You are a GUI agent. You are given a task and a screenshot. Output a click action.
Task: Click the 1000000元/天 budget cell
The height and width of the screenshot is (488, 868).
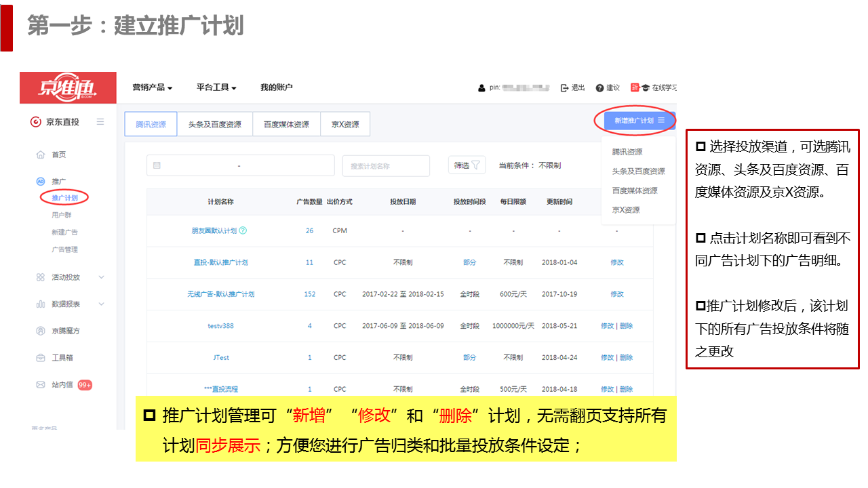[x=513, y=326]
